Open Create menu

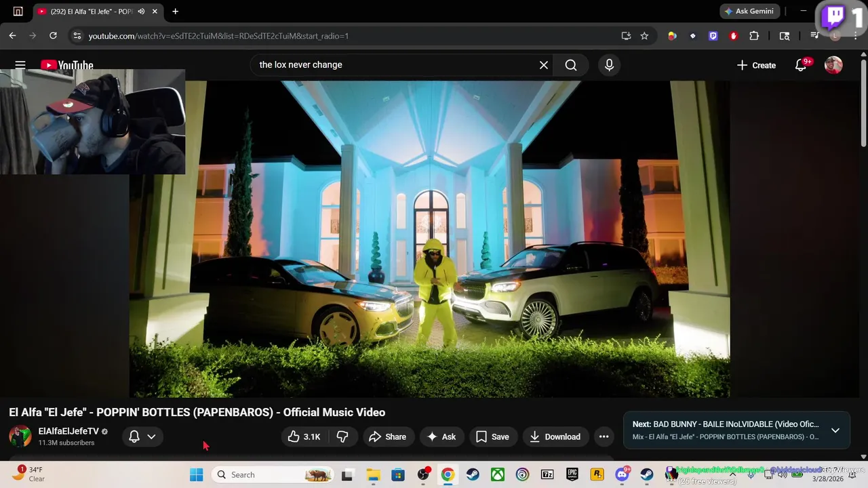(x=756, y=65)
